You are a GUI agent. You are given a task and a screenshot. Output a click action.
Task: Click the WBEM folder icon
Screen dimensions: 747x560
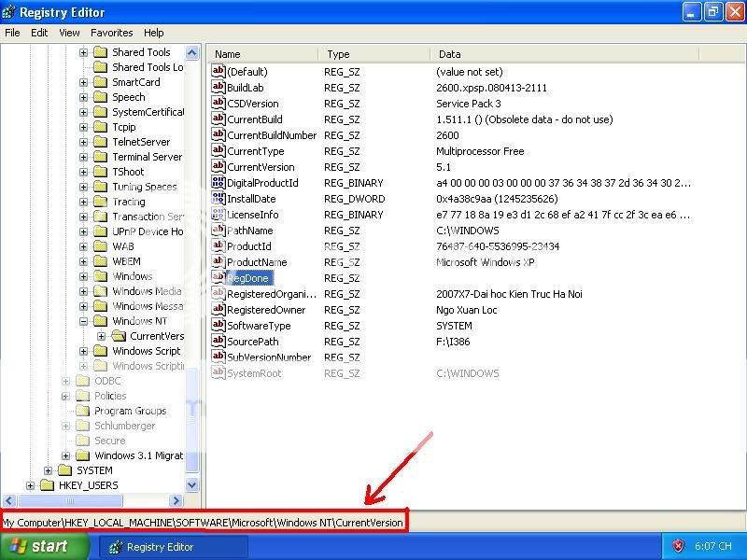pyautogui.click(x=101, y=261)
